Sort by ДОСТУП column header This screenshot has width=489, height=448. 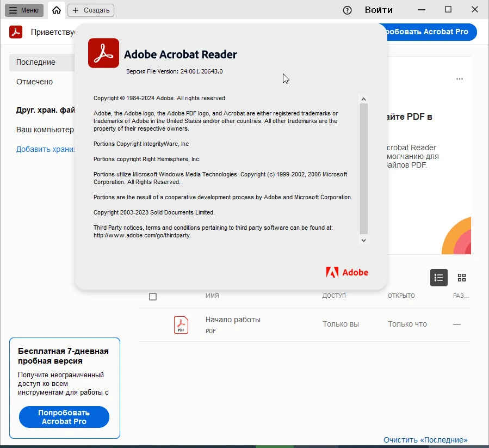334,296
